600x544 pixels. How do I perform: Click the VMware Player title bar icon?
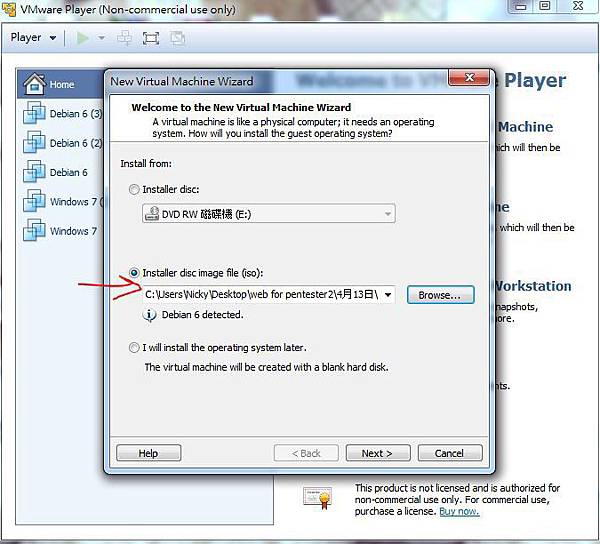pos(8,8)
